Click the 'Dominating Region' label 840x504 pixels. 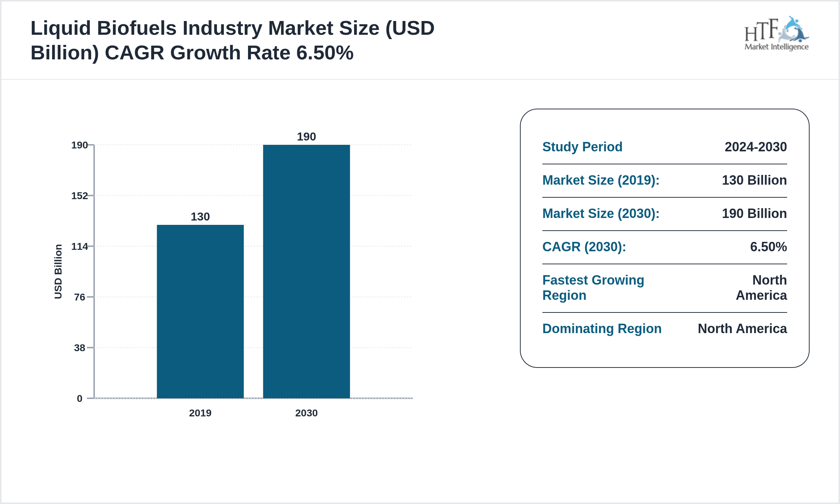click(602, 329)
